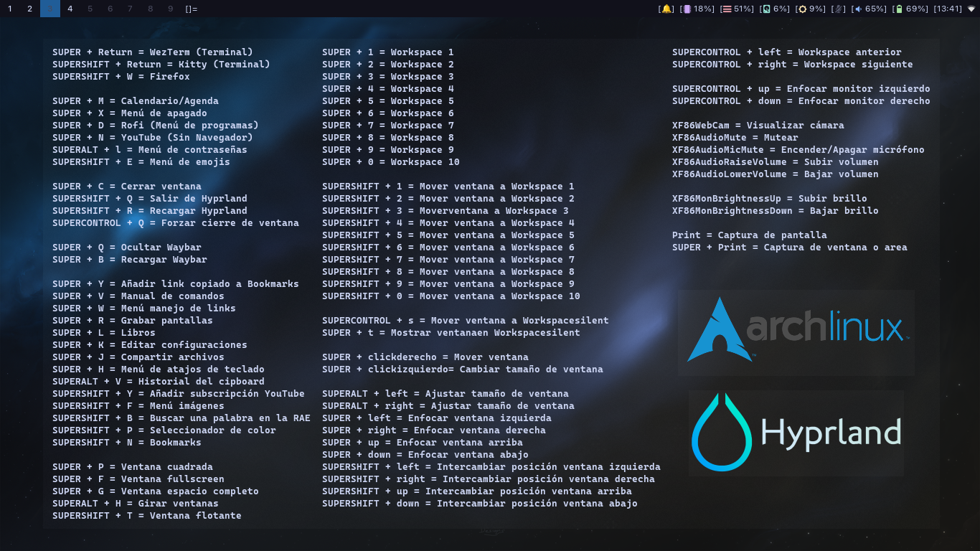980x551 pixels.
Task: Click "SUPERCONTROL + up = Enfocar monitor izquierdo"
Action: (801, 89)
